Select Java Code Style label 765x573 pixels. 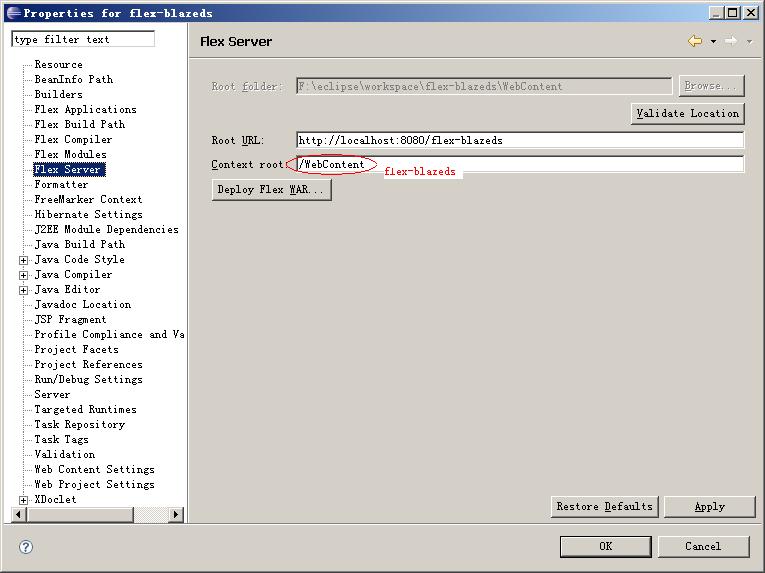click(80, 260)
